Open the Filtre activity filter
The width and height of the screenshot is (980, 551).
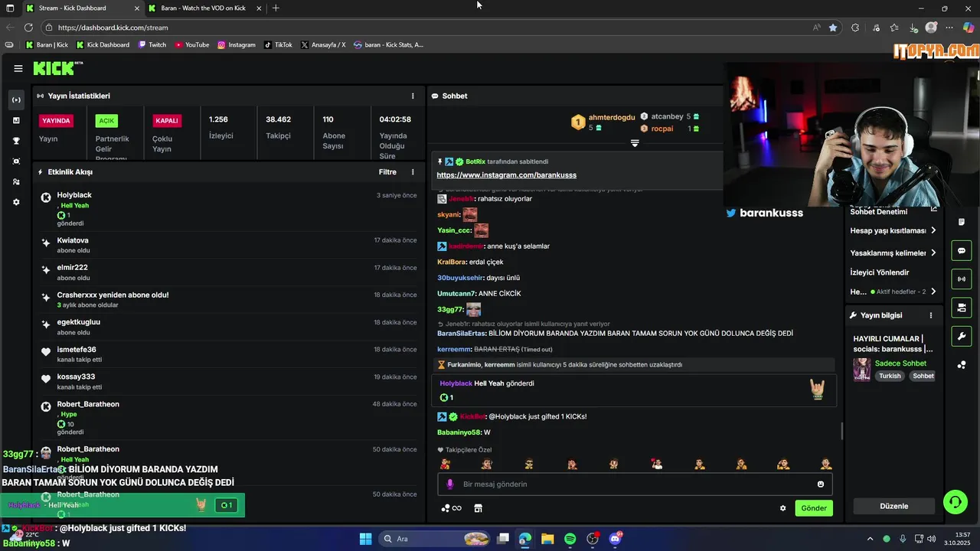pos(387,172)
